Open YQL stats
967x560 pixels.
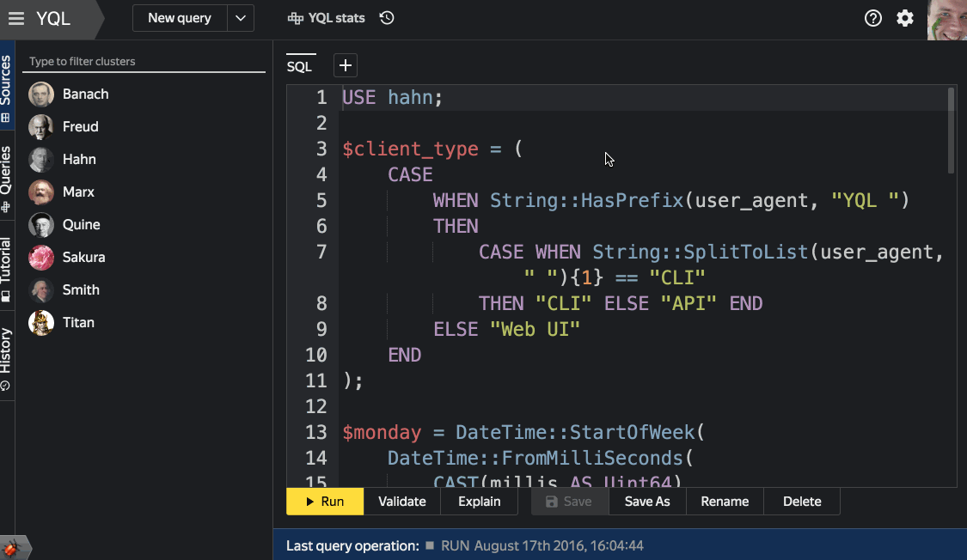pos(327,19)
